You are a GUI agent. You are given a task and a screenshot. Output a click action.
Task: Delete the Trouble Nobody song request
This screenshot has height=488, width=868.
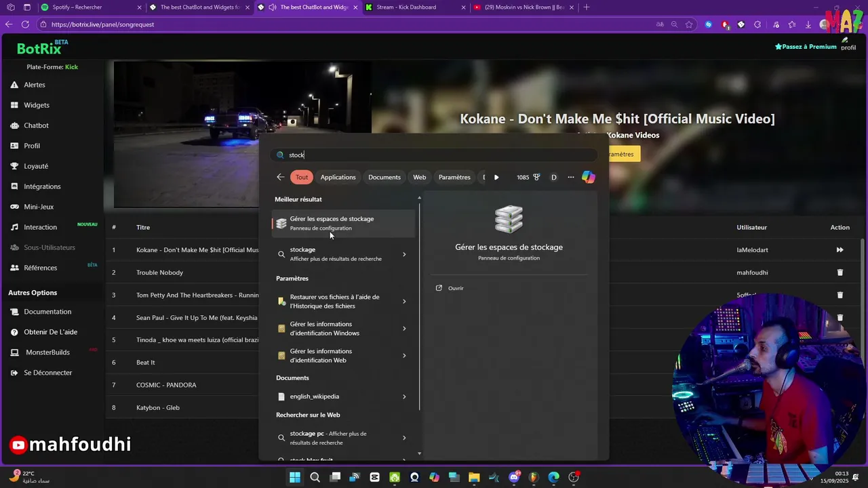coord(840,272)
